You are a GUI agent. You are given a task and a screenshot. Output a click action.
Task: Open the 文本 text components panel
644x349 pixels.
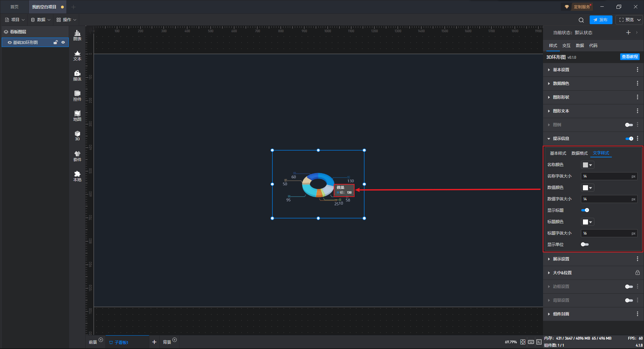click(77, 55)
